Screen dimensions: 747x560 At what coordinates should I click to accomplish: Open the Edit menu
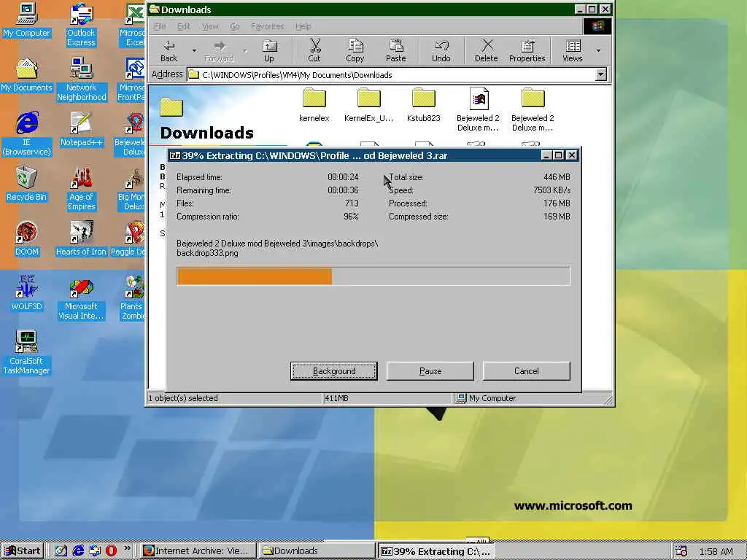point(184,26)
